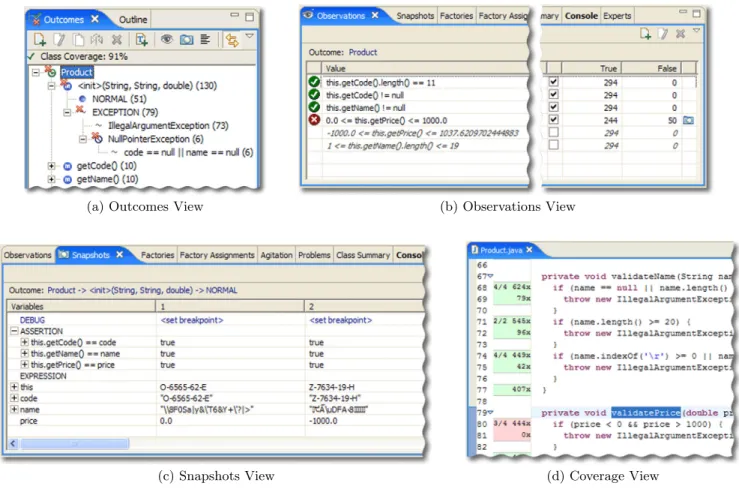739x489 pixels.
Task: Fold validateName method at line 67 marker
Action: click(x=490, y=276)
